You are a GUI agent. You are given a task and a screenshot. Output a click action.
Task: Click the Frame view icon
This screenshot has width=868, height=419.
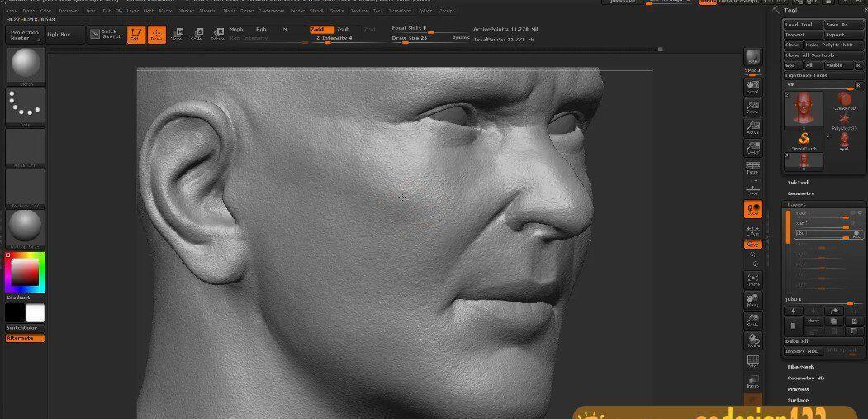tap(752, 279)
